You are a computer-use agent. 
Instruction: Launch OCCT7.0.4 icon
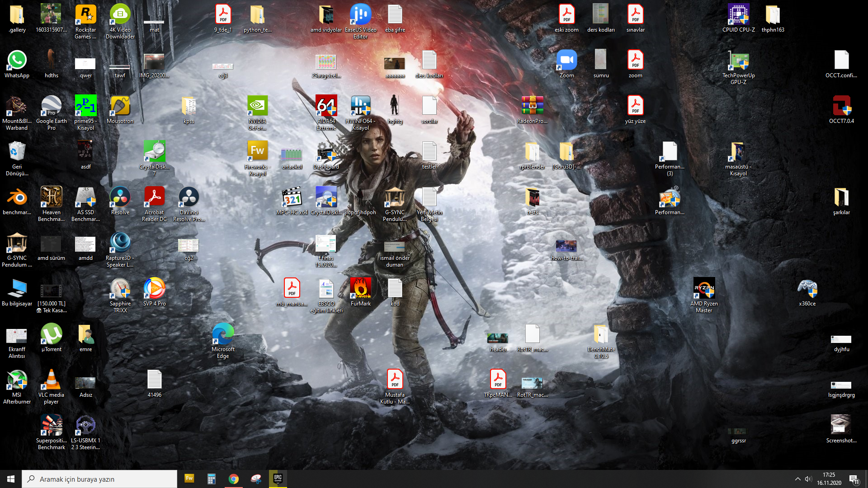click(x=841, y=110)
